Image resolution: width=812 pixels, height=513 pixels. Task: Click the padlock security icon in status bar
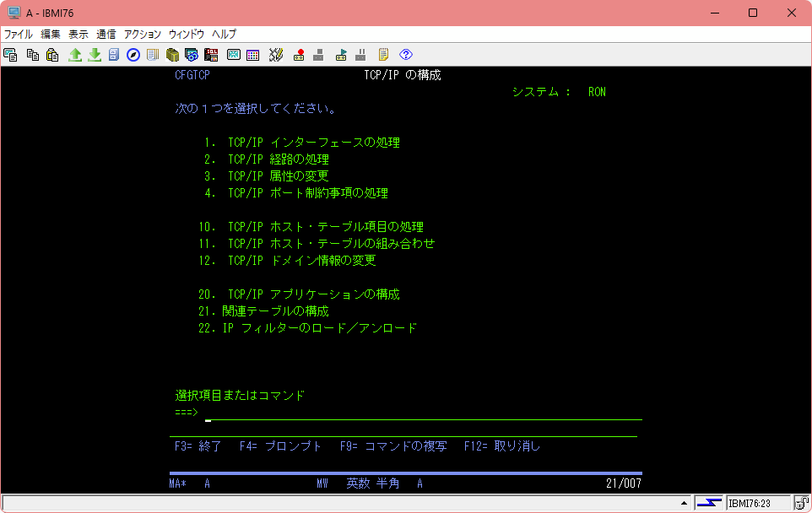point(802,503)
